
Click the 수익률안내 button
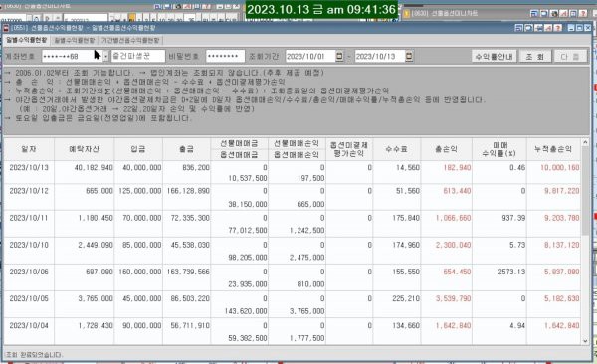(494, 57)
